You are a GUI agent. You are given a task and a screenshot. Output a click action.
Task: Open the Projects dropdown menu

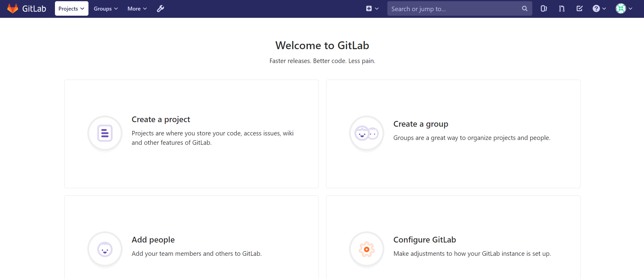click(72, 8)
